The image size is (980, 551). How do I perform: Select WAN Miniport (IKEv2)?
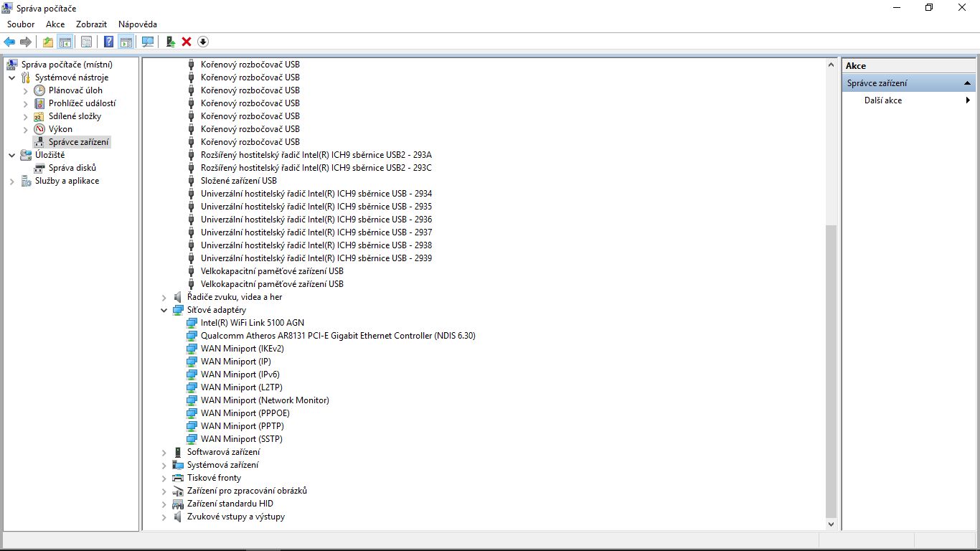point(242,349)
